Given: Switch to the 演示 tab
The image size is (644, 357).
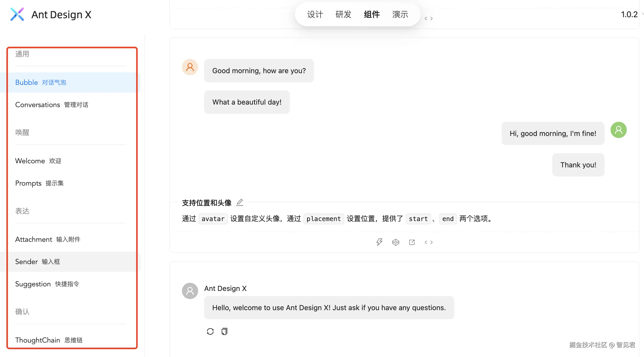Looking at the screenshot, I should (x=400, y=14).
